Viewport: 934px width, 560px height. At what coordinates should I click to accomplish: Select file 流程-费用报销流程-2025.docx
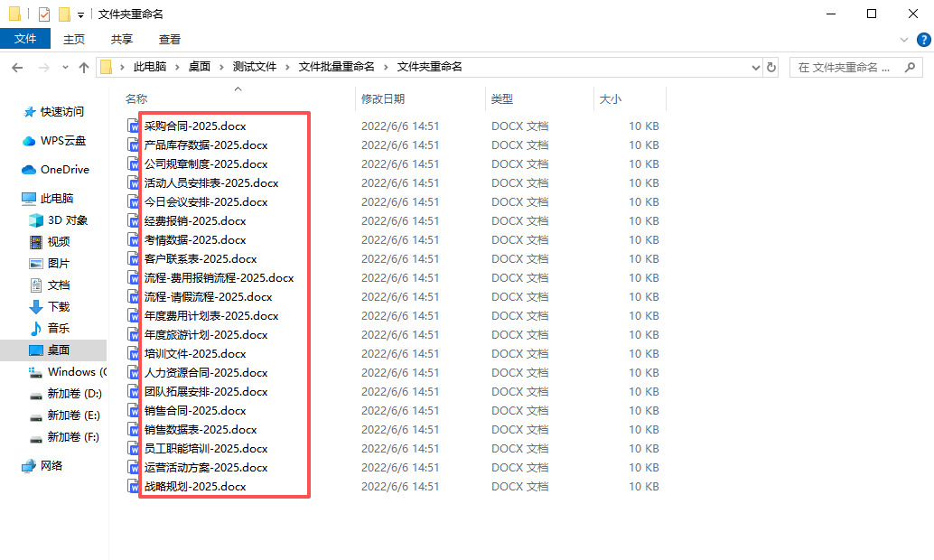click(x=219, y=277)
